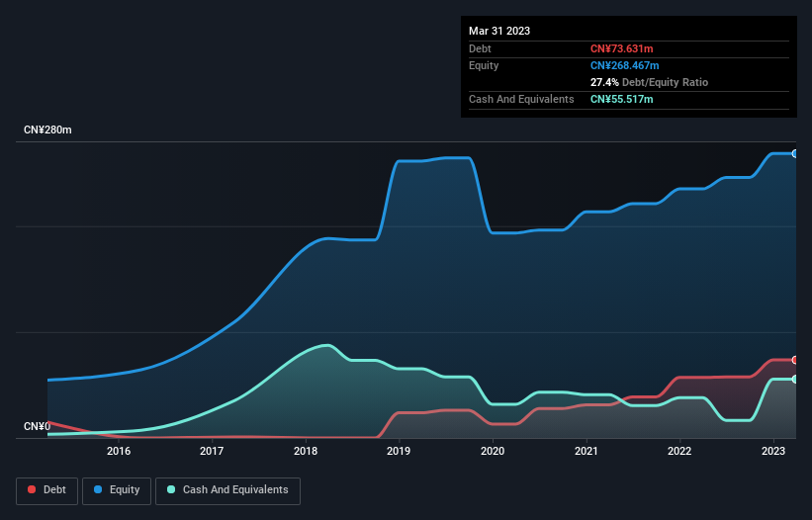The image size is (812, 520).
Task: Click the CN¥280m y-axis label
Action: coord(47,130)
